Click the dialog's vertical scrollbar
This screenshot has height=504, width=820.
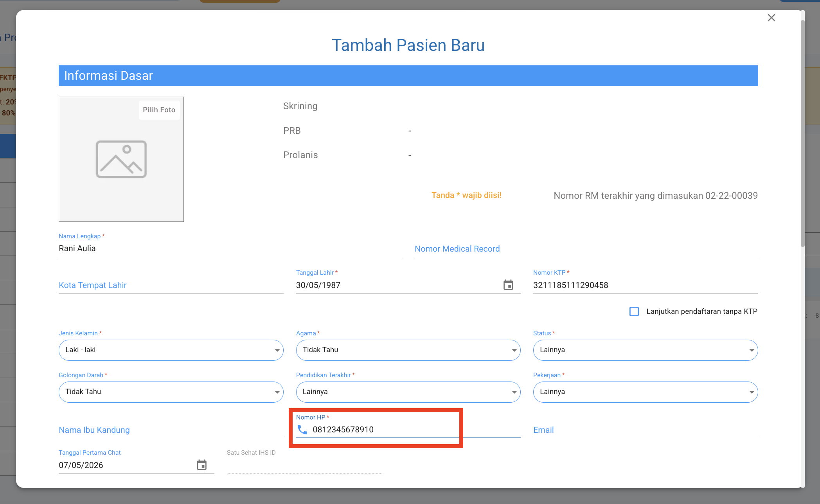pos(802,133)
